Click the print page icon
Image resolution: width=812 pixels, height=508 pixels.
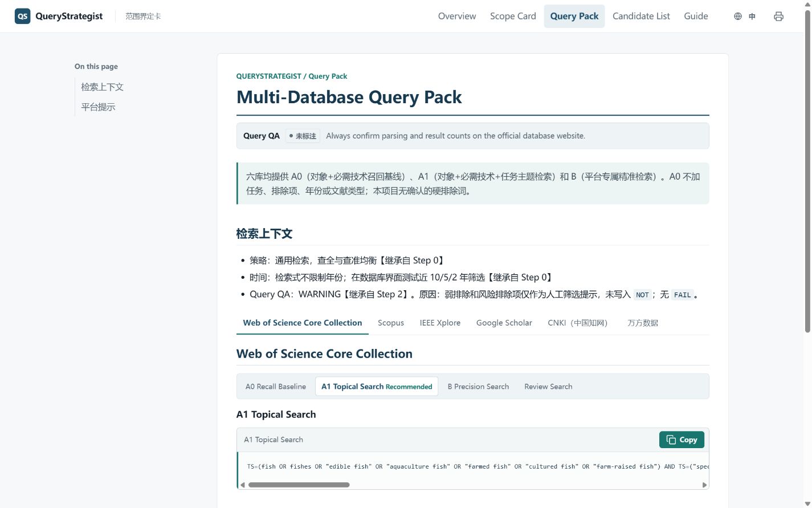point(778,17)
